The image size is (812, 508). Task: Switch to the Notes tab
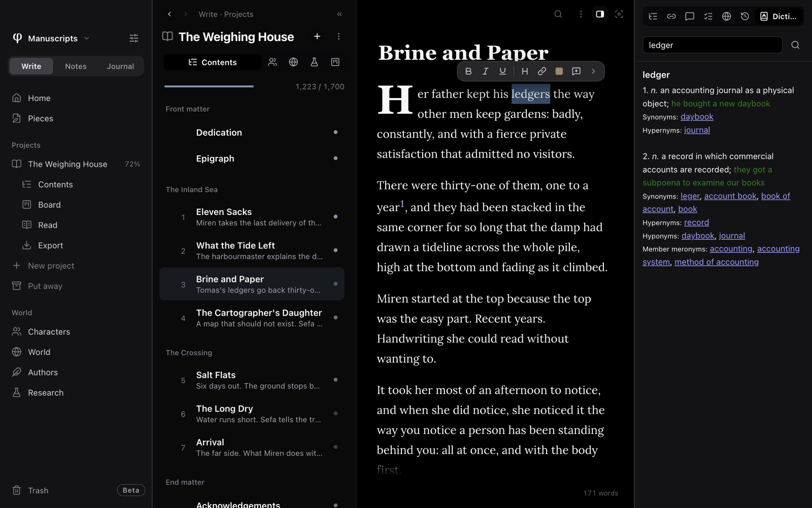point(76,67)
